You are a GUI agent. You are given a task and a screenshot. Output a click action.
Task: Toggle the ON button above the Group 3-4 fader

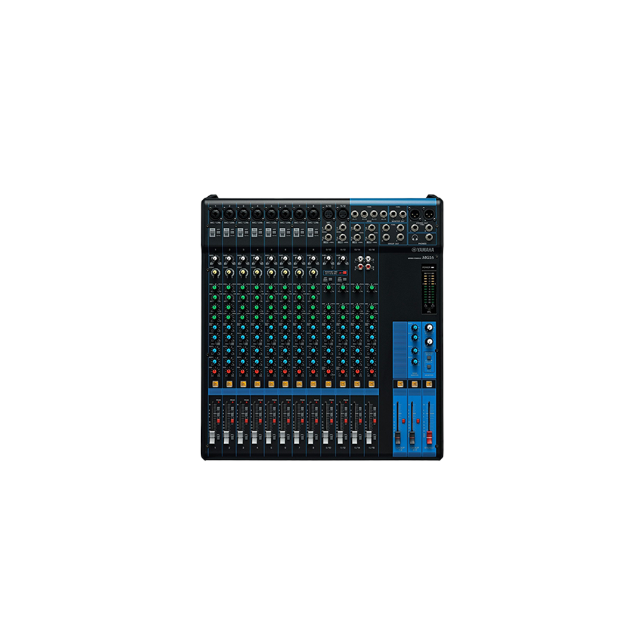(414, 383)
